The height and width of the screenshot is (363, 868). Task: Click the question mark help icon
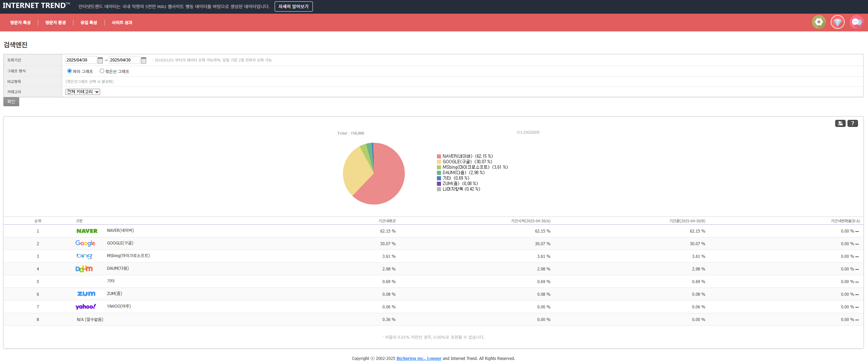852,123
